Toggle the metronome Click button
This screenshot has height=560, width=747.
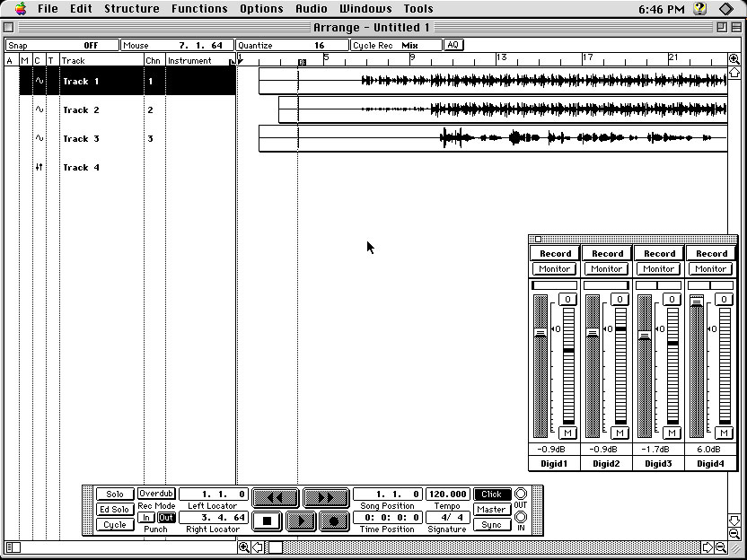(x=492, y=494)
